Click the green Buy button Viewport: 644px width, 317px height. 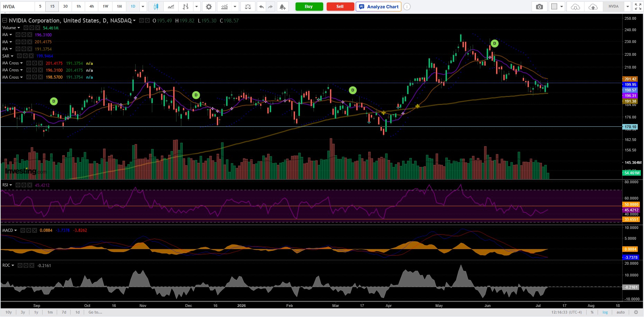click(309, 7)
